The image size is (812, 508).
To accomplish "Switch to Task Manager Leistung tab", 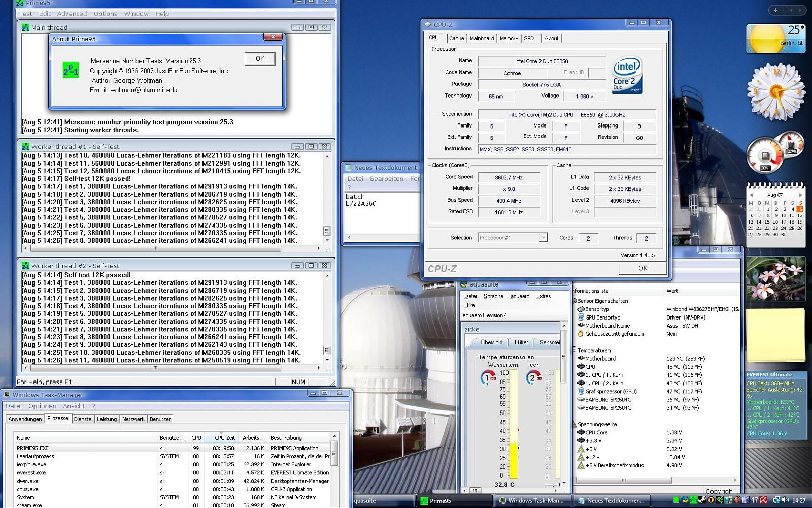I will pos(107,419).
